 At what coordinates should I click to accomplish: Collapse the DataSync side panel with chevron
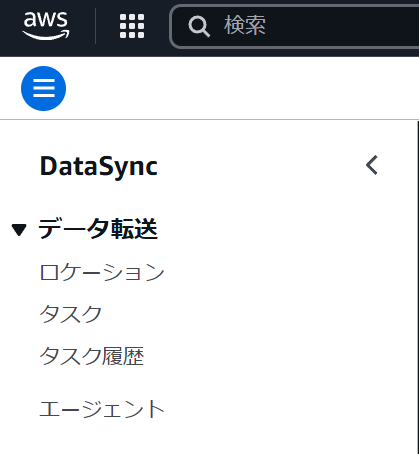tap(372, 165)
